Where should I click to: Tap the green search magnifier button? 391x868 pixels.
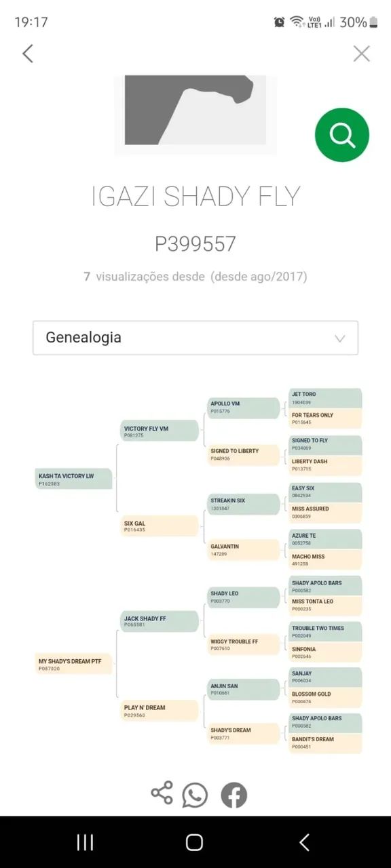(x=342, y=135)
